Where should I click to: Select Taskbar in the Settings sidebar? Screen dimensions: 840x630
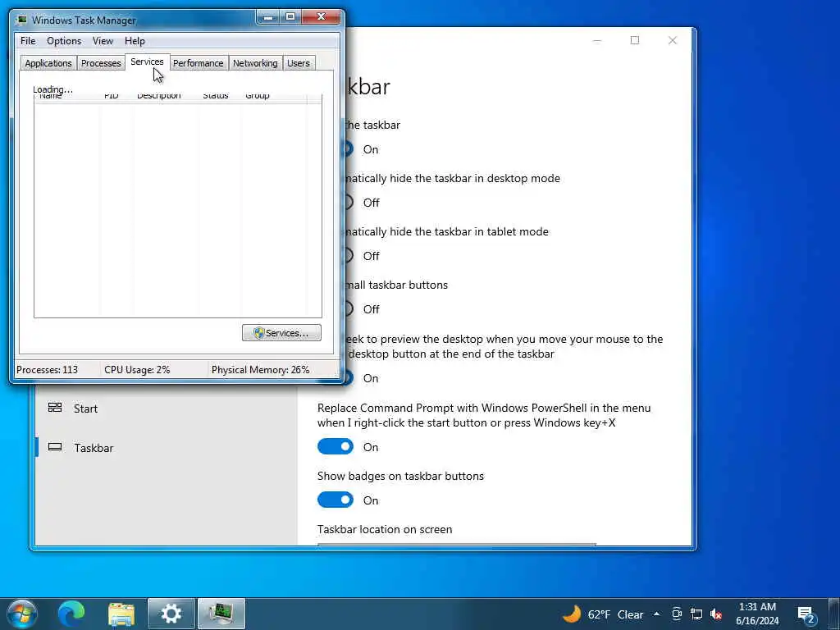pos(166,447)
